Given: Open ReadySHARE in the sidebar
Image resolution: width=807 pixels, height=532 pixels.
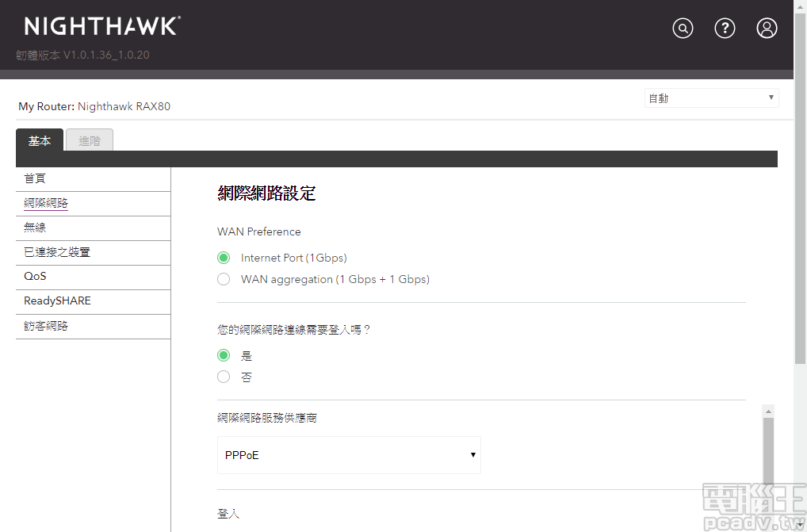Looking at the screenshot, I should point(57,301).
